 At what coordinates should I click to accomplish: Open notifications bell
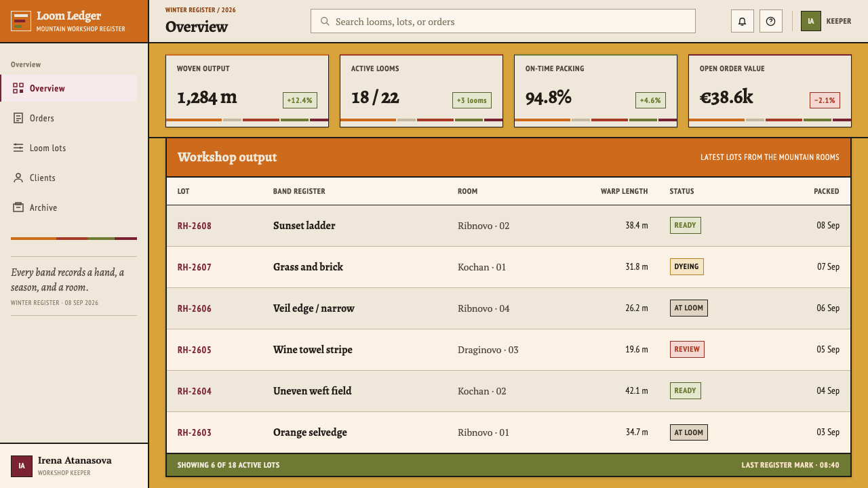point(743,21)
